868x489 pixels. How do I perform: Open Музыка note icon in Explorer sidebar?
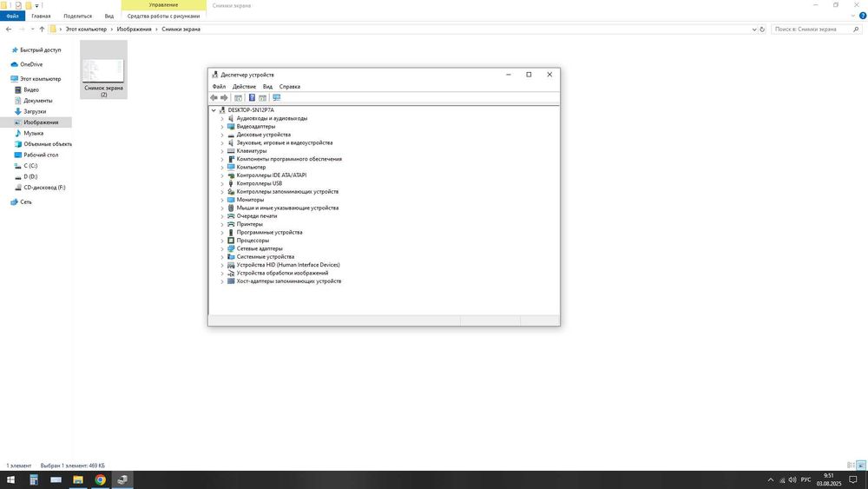[17, 134]
